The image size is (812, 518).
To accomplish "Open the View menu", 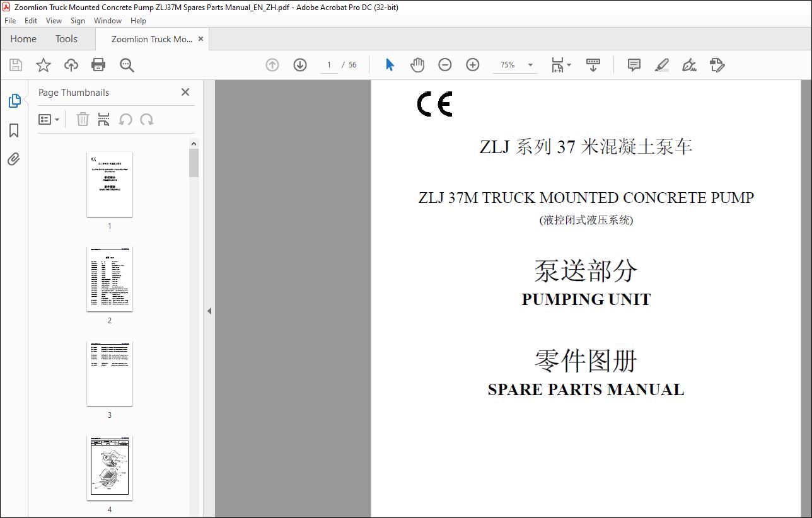I will pos(54,21).
